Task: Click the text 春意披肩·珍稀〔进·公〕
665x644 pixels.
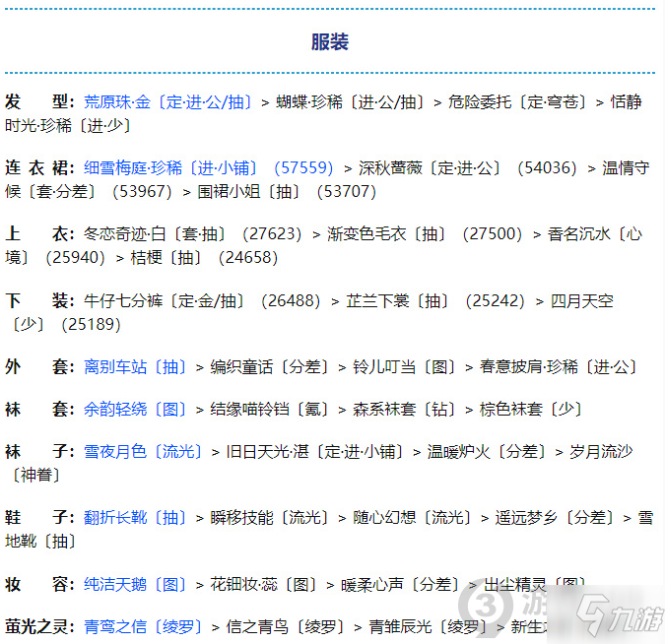Action: tap(559, 367)
